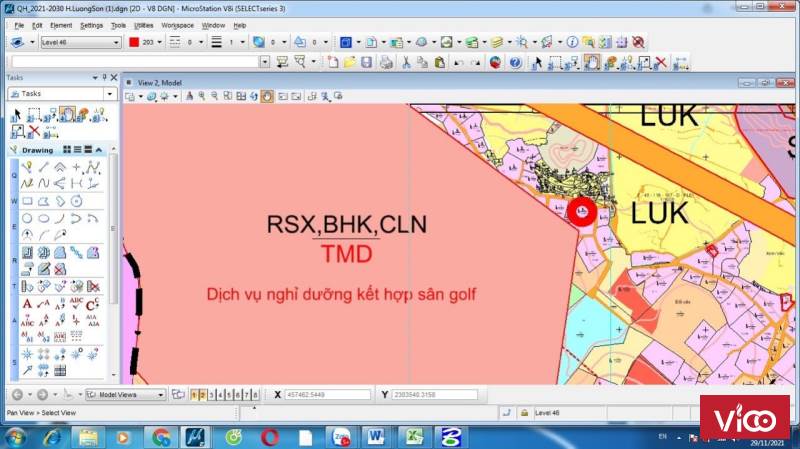Open the active color 203 dropdown arrow
This screenshot has width=800, height=449.
[x=160, y=42]
